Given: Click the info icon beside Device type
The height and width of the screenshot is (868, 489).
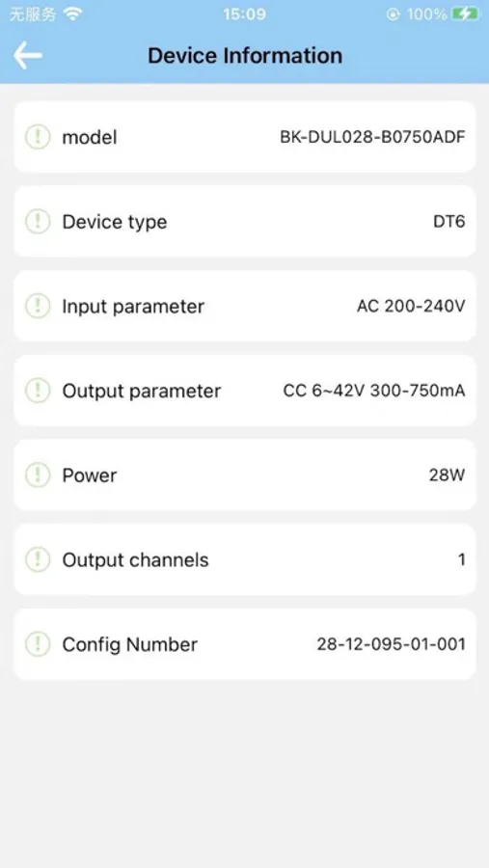Looking at the screenshot, I should pyautogui.click(x=38, y=222).
